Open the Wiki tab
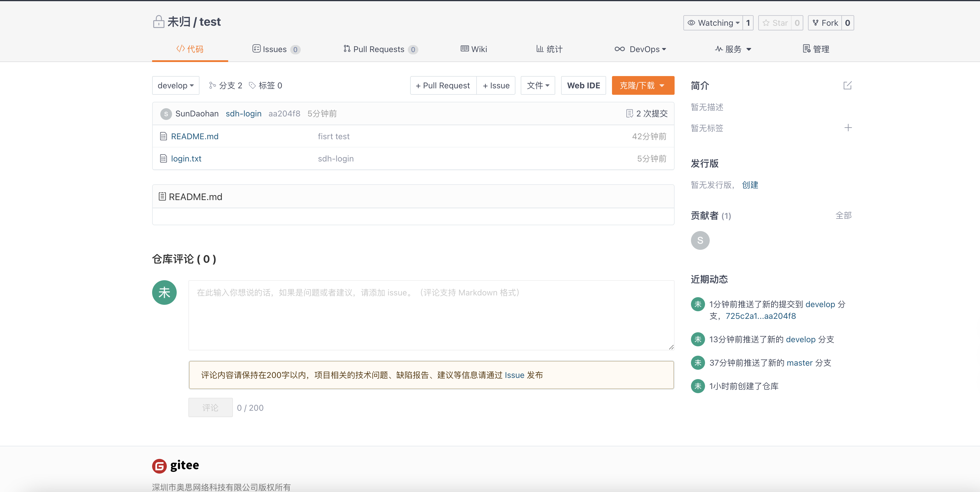 tap(474, 49)
